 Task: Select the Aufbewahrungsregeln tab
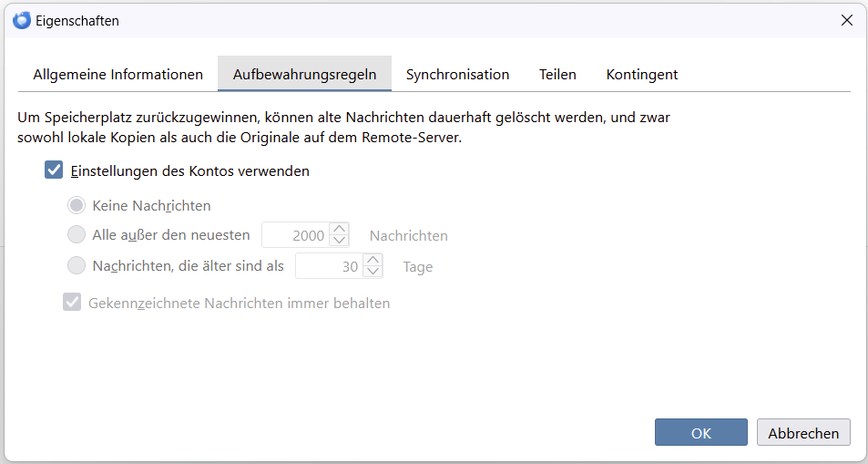[x=304, y=74]
